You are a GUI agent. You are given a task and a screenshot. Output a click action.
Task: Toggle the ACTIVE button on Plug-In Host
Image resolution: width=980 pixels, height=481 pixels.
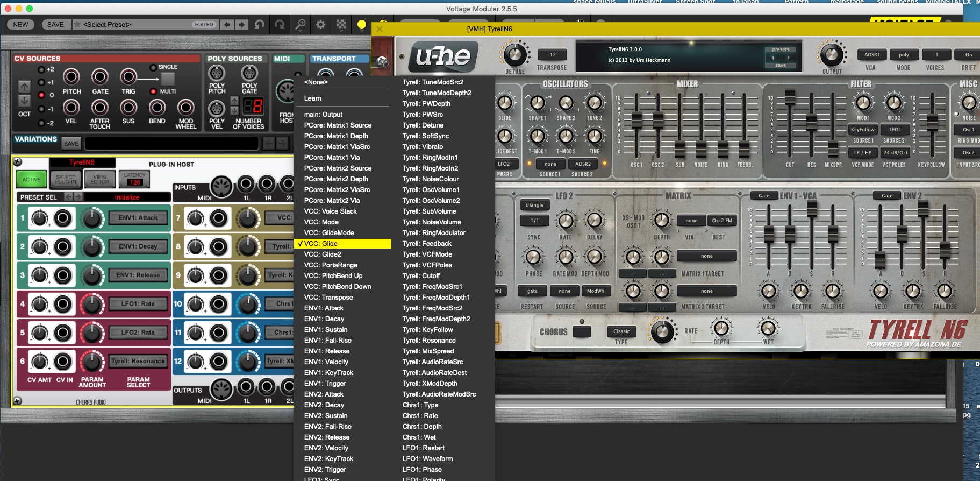(x=31, y=179)
